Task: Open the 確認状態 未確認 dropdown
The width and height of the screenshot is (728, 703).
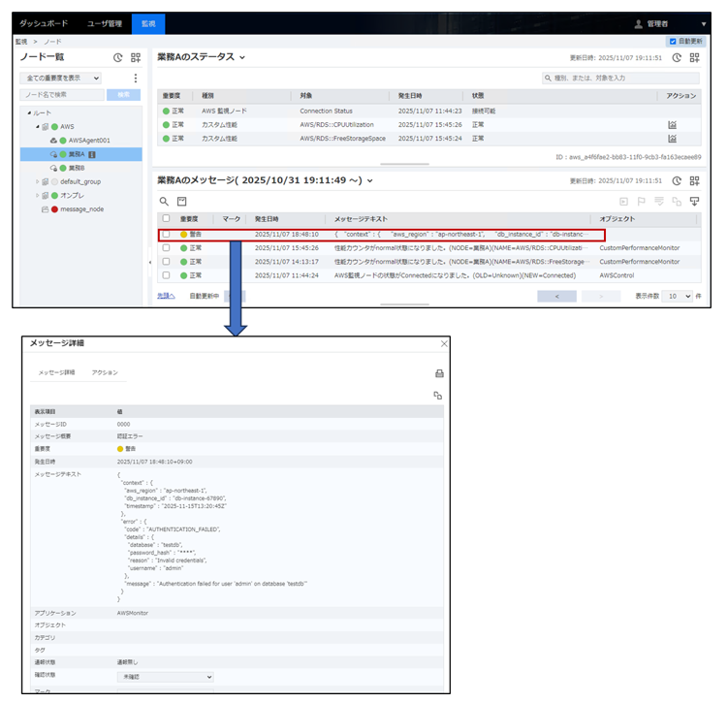Action: [x=165, y=677]
